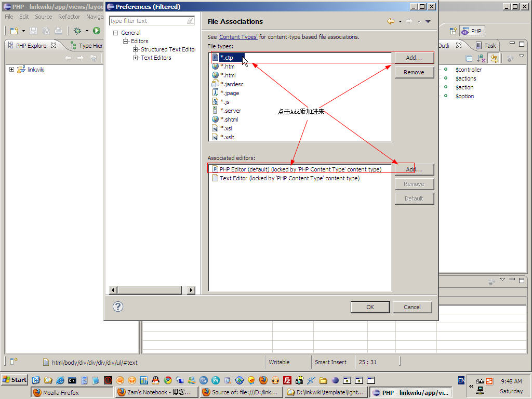Screen dimensions: 532x399
Task: Open Back history dropdown in Preferences
Action: (400, 21)
